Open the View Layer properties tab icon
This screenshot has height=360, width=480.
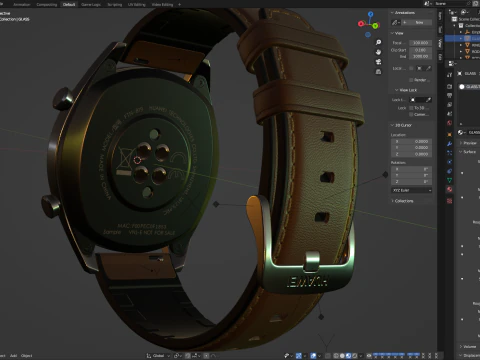450,105
